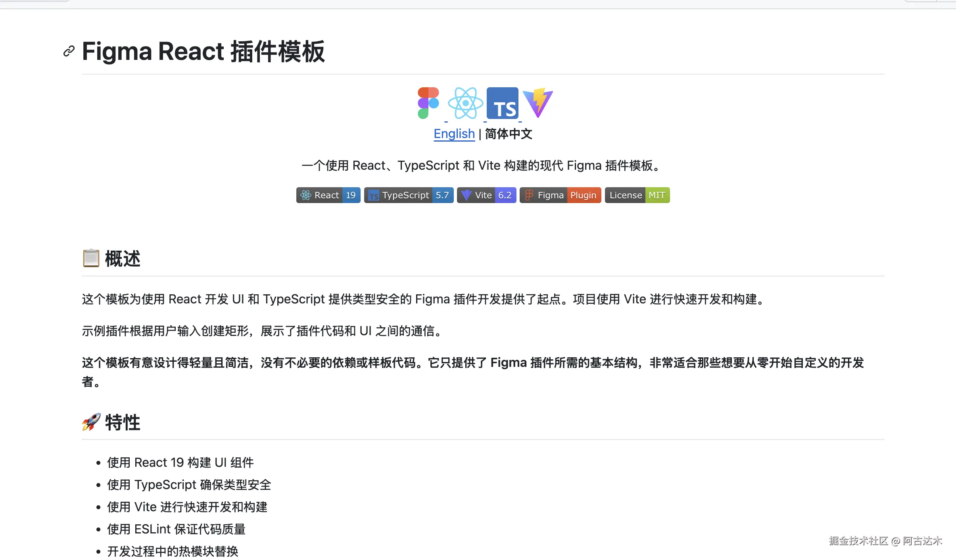Click the Vite 6.2 badge

point(486,195)
